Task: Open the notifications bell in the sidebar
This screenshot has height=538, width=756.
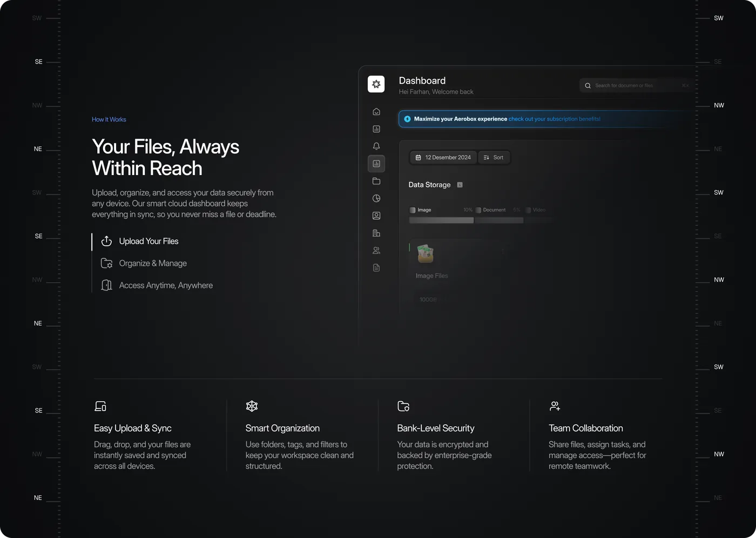Action: [x=376, y=146]
